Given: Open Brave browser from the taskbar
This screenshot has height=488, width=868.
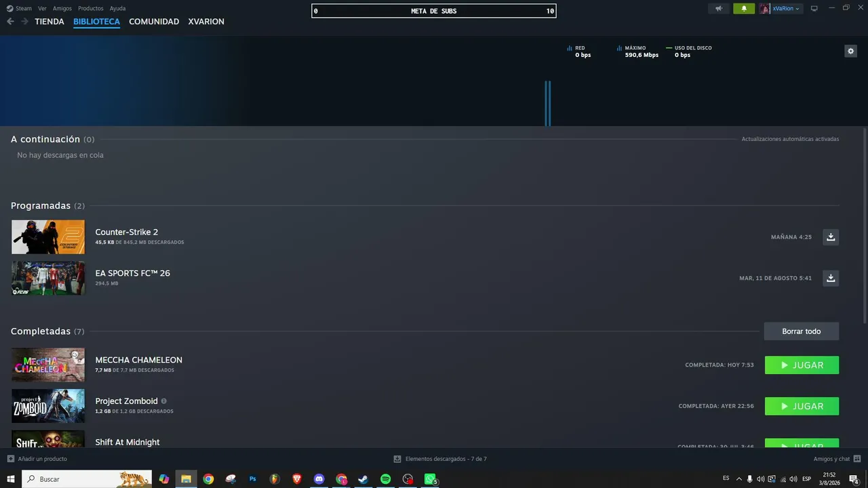Looking at the screenshot, I should 297,479.
